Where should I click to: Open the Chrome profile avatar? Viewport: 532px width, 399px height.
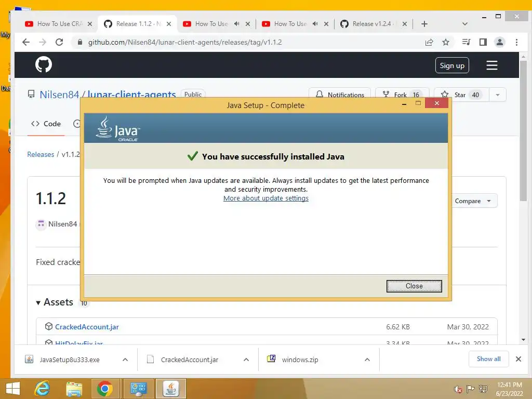[499, 42]
